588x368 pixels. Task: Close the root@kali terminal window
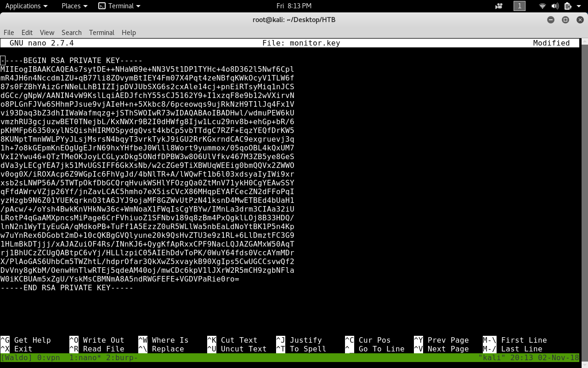[x=580, y=20]
